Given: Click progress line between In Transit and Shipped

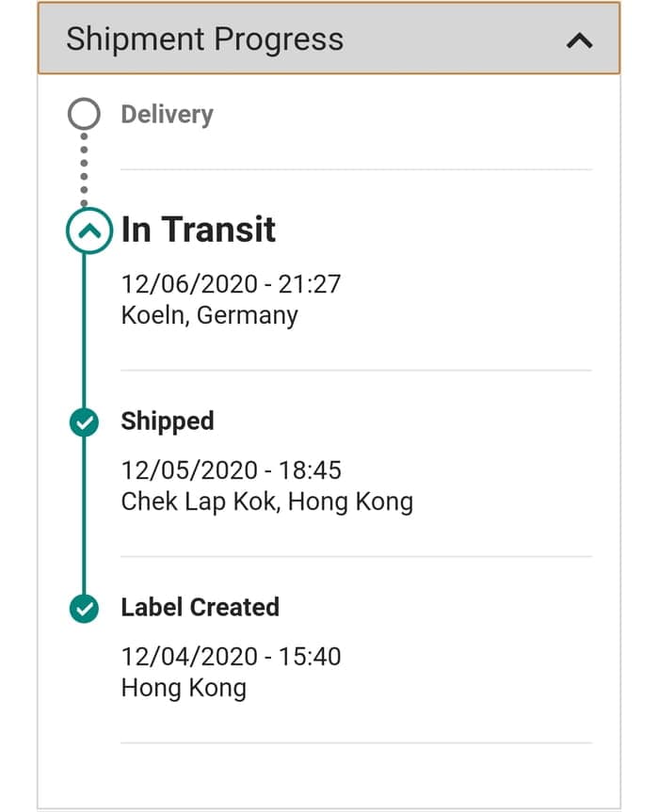Looking at the screenshot, I should coord(84,329).
